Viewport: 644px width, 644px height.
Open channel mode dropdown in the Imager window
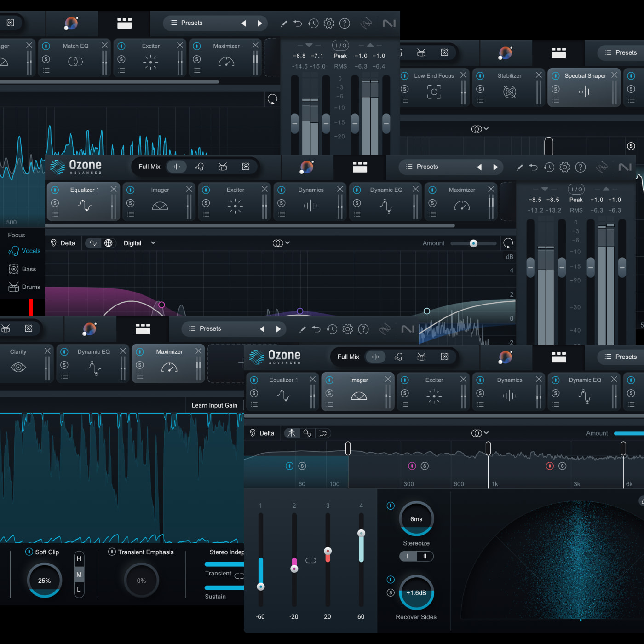tap(480, 433)
